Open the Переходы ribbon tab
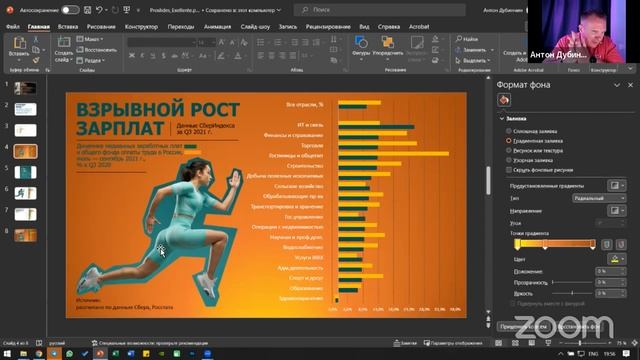640x360 pixels. 181,27
